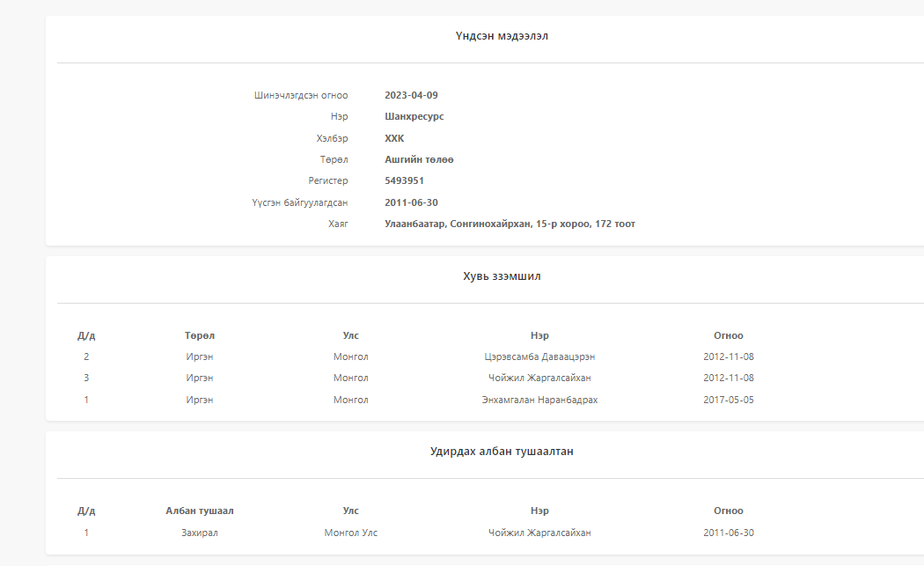This screenshot has width=924, height=566.
Task: Click the Захирал position cell
Action: tap(200, 533)
